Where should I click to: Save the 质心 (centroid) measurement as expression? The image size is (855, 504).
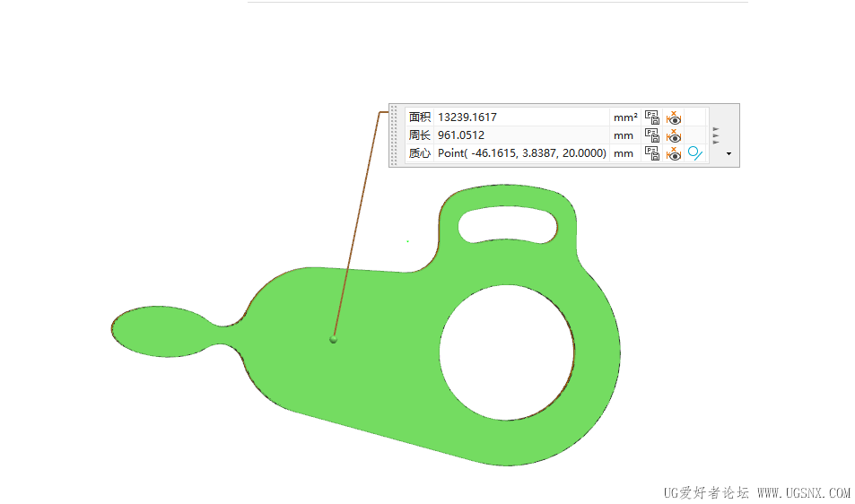click(x=652, y=153)
